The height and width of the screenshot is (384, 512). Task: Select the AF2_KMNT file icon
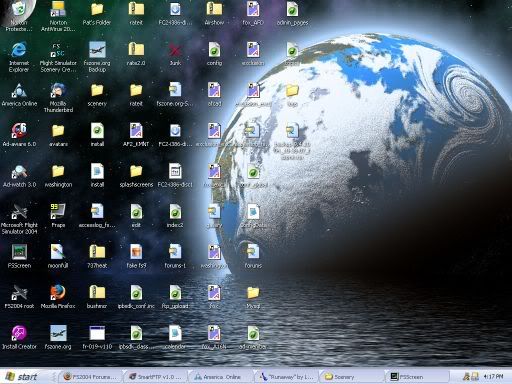tap(136, 131)
